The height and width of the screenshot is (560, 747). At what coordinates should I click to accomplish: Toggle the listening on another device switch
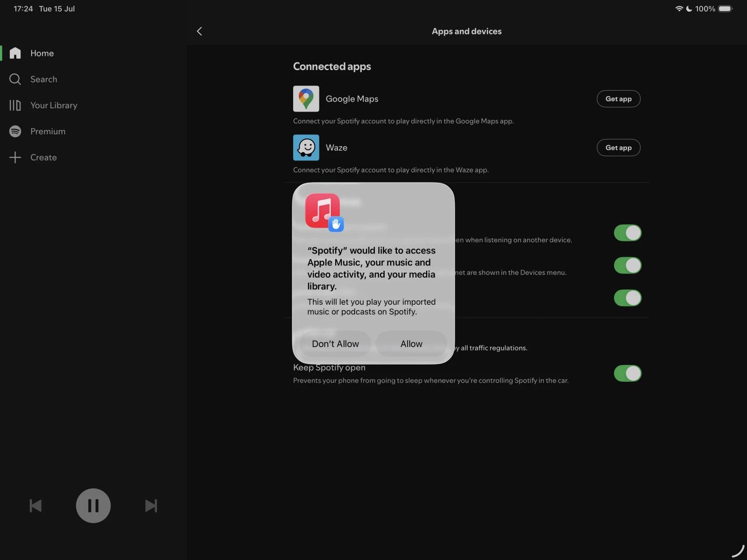coord(627,233)
